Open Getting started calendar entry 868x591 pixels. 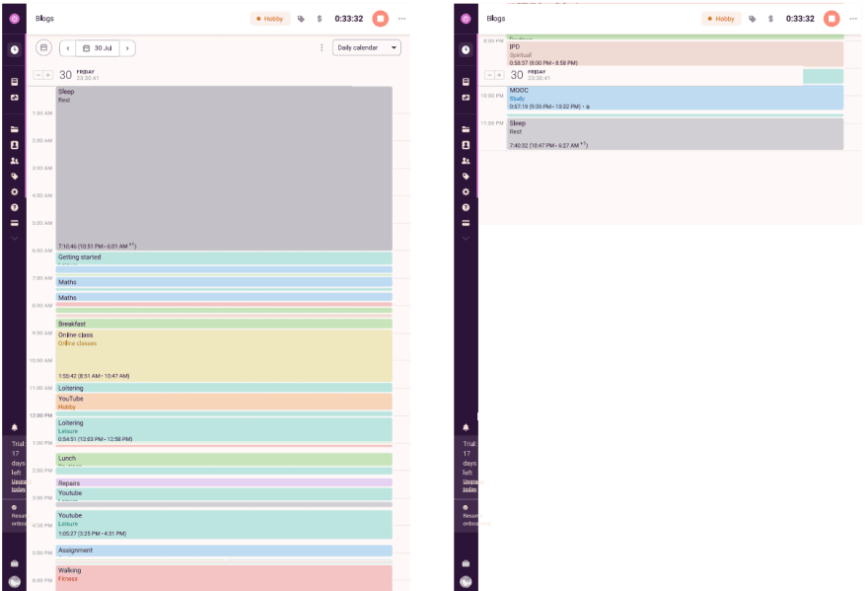[x=224, y=259]
